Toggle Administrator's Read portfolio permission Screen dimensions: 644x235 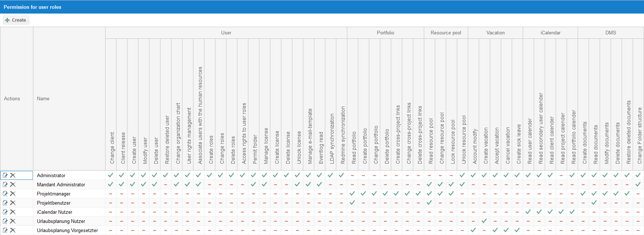352,175
